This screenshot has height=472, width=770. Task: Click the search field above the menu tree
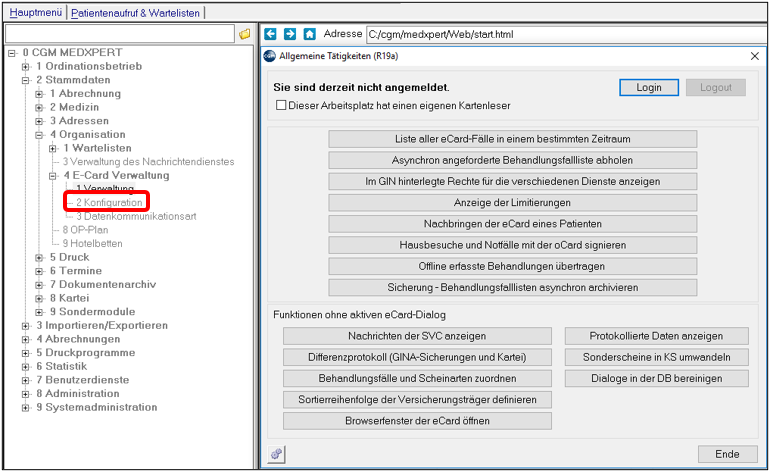tap(120, 34)
